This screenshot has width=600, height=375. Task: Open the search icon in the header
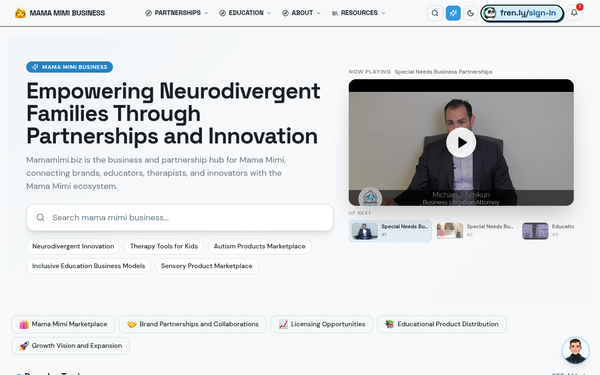pos(435,13)
